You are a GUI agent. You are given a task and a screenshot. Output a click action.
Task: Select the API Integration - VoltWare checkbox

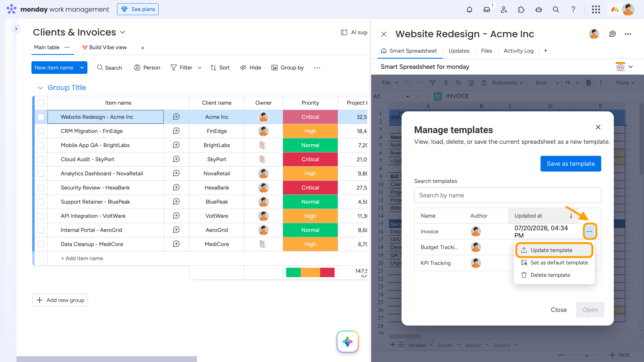41,216
